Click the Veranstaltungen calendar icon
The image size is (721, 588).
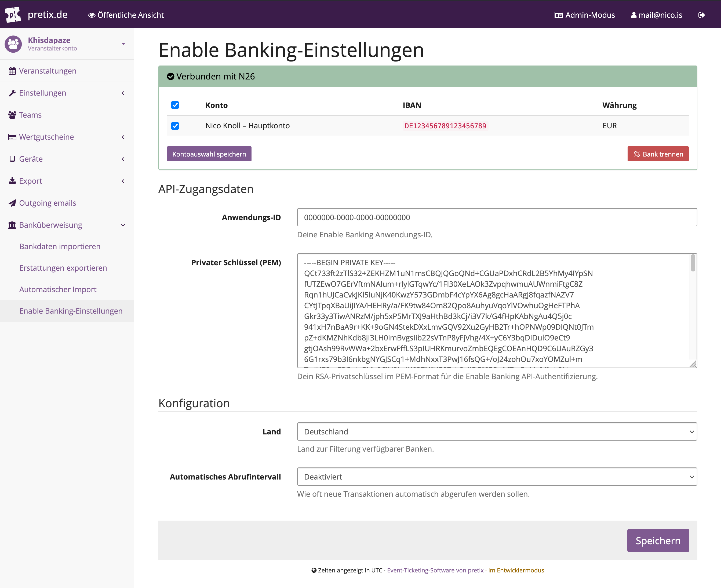click(x=12, y=71)
